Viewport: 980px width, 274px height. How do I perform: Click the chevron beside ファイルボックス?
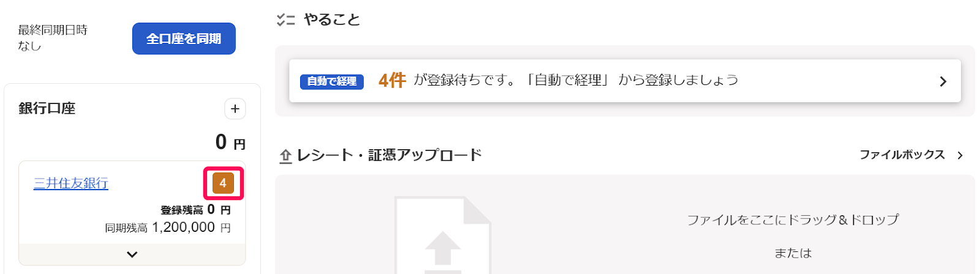(960, 155)
